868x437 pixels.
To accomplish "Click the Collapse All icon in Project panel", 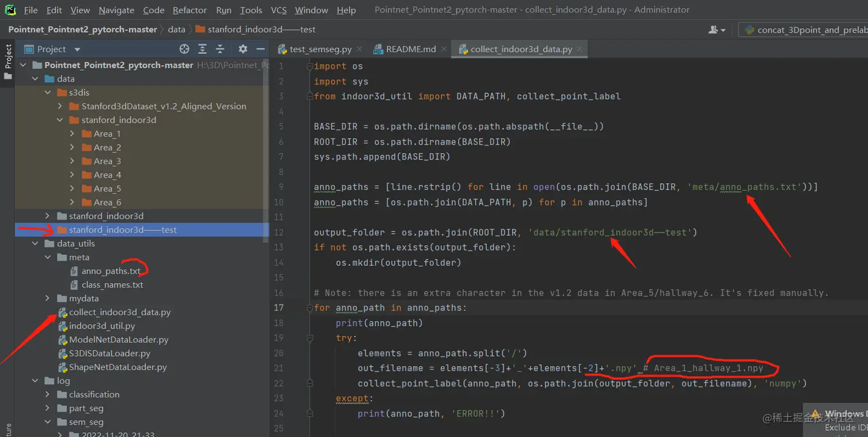I will [220, 49].
